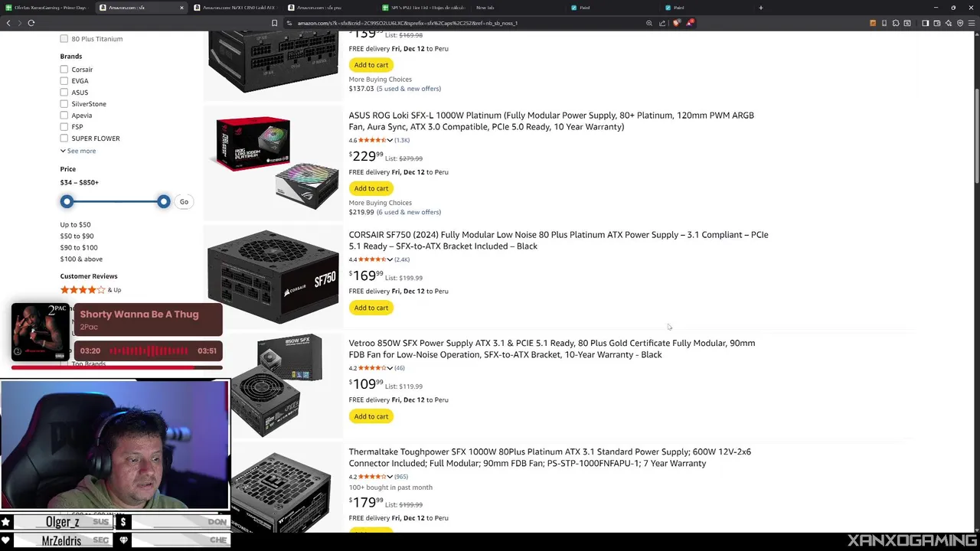Open the Vetroo 850W SFX product link
This screenshot has height=551, width=980.
[x=551, y=349]
